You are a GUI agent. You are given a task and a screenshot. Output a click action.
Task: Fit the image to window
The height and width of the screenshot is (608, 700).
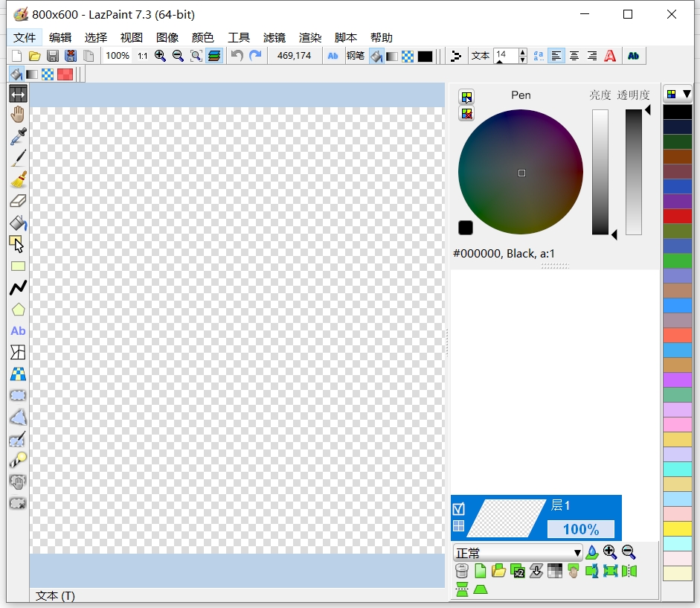[x=196, y=56]
